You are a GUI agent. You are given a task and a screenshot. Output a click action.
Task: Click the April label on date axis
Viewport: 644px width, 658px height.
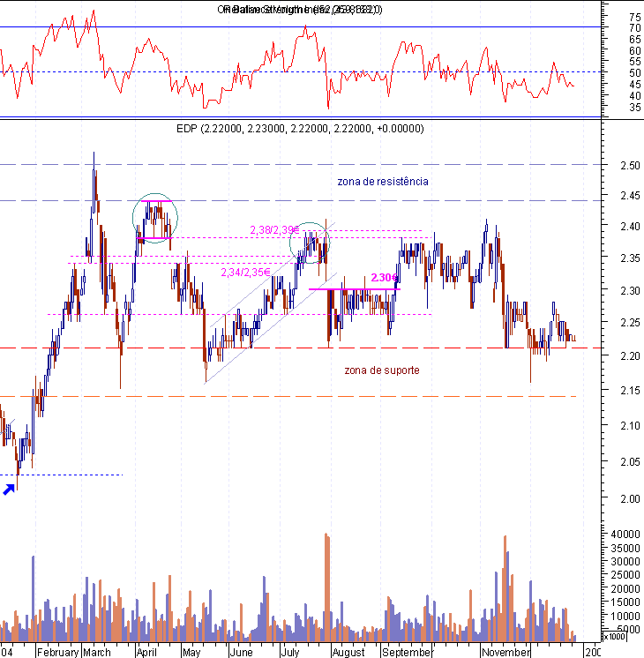146,652
